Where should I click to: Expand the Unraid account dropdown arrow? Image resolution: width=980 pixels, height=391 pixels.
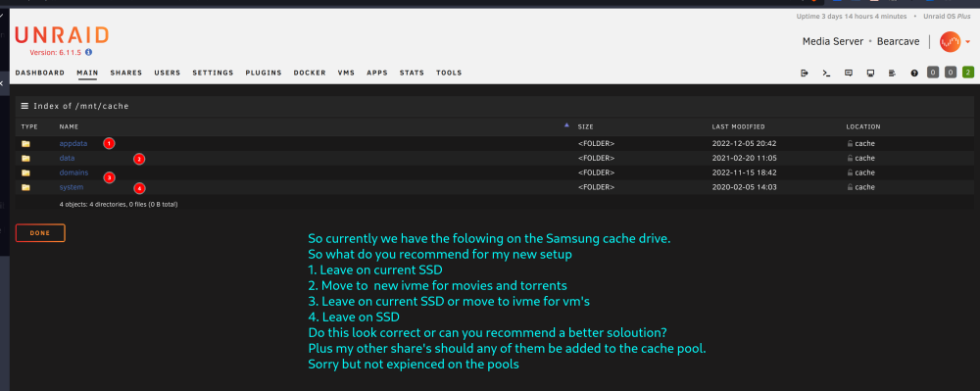[x=968, y=42]
